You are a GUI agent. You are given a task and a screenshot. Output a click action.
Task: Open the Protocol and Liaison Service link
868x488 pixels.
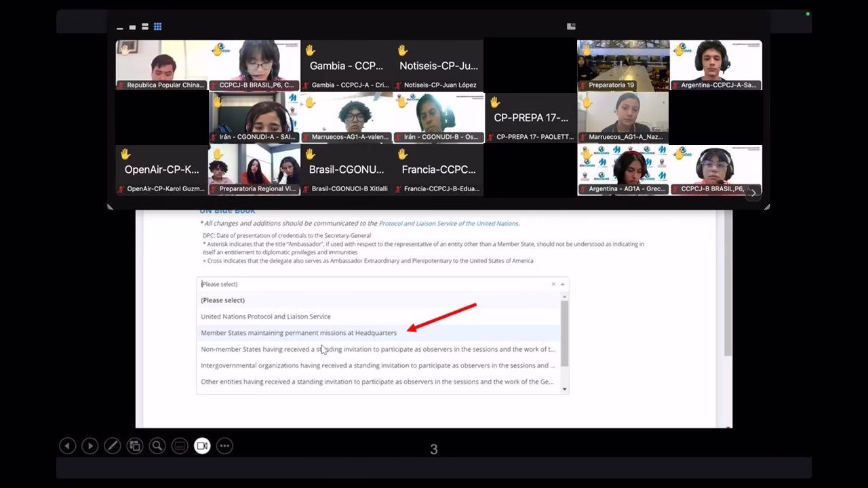pyautogui.click(x=448, y=223)
